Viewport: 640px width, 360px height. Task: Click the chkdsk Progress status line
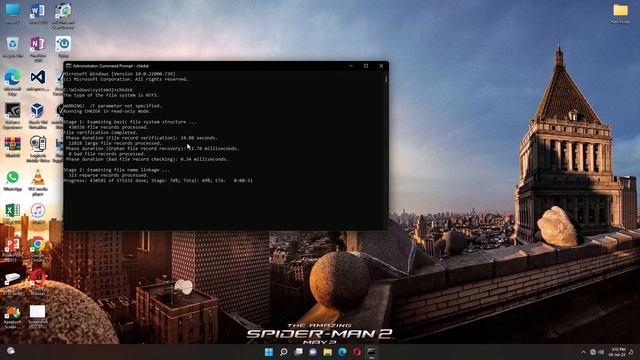(x=158, y=180)
